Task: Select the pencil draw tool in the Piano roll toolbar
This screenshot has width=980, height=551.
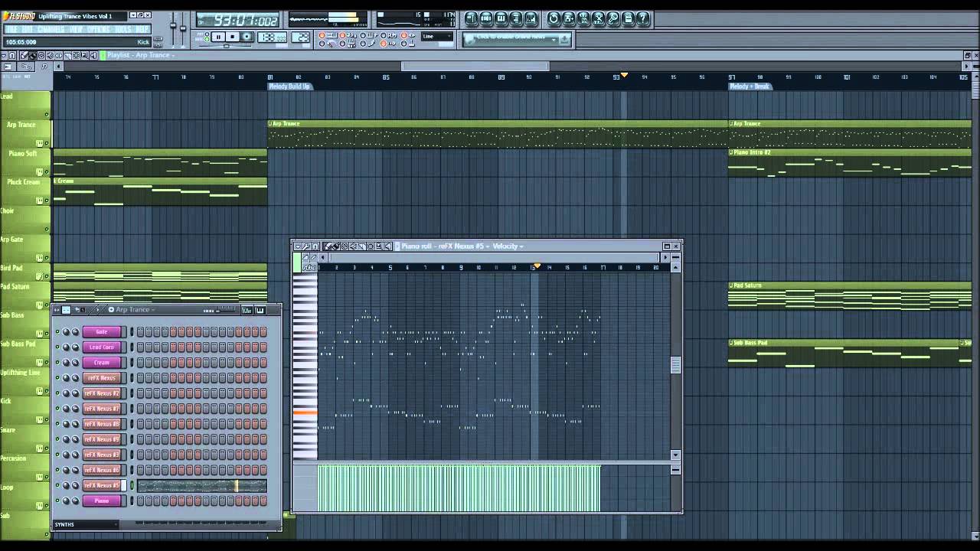Action: point(327,246)
